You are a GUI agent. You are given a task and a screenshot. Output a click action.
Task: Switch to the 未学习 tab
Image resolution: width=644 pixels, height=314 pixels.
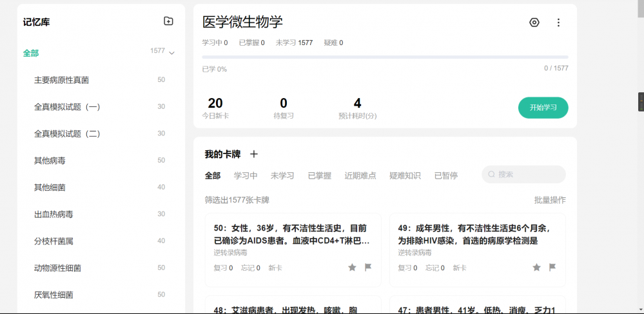point(282,175)
